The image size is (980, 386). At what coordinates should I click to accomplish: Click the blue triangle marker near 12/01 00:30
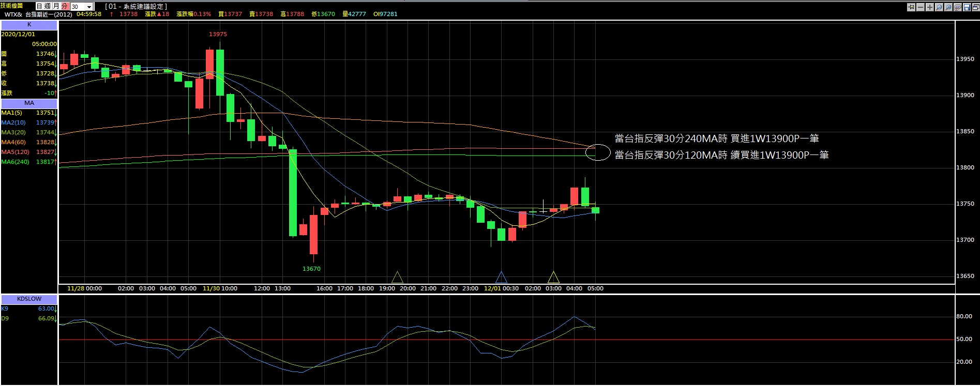pos(501,277)
